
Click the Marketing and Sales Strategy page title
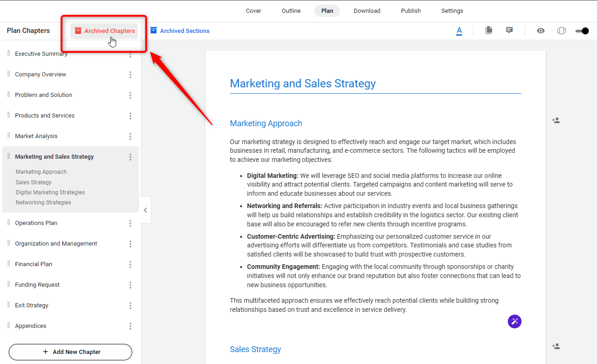303,84
